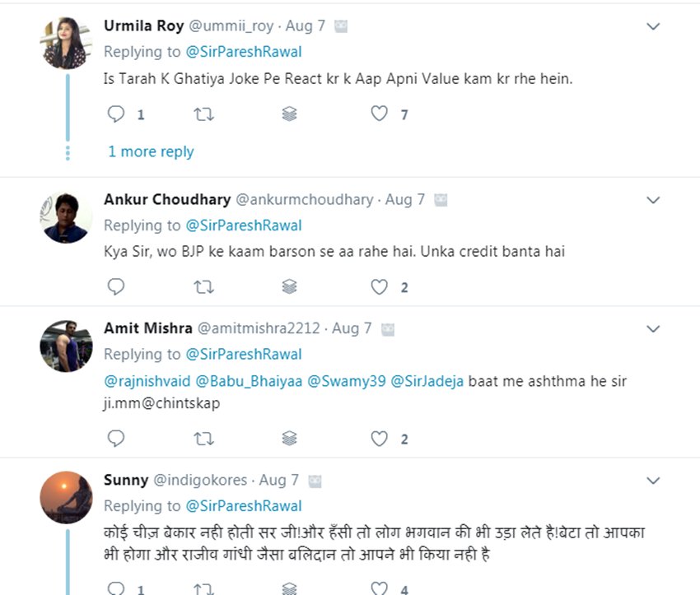Show 1 more reply
This screenshot has width=700, height=595.
(151, 151)
